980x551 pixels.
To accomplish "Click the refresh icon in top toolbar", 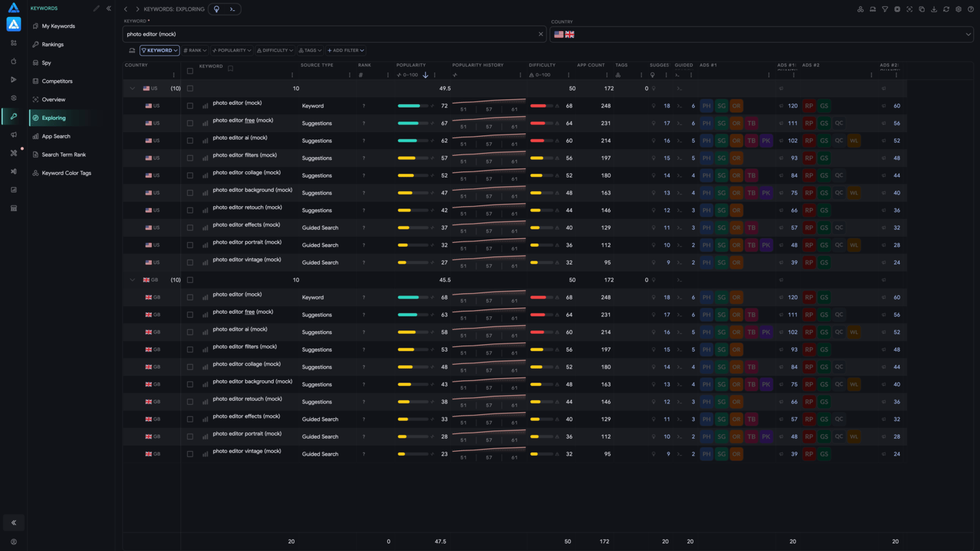I will point(946,10).
